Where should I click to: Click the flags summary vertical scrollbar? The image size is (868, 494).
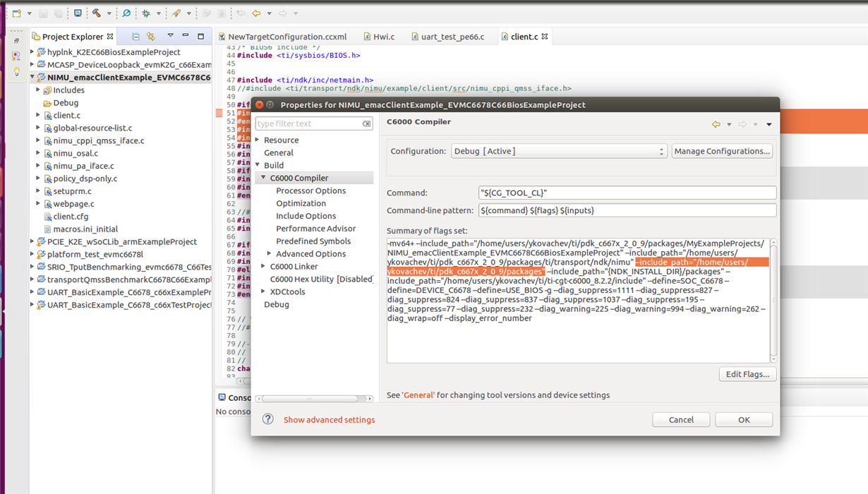773,301
